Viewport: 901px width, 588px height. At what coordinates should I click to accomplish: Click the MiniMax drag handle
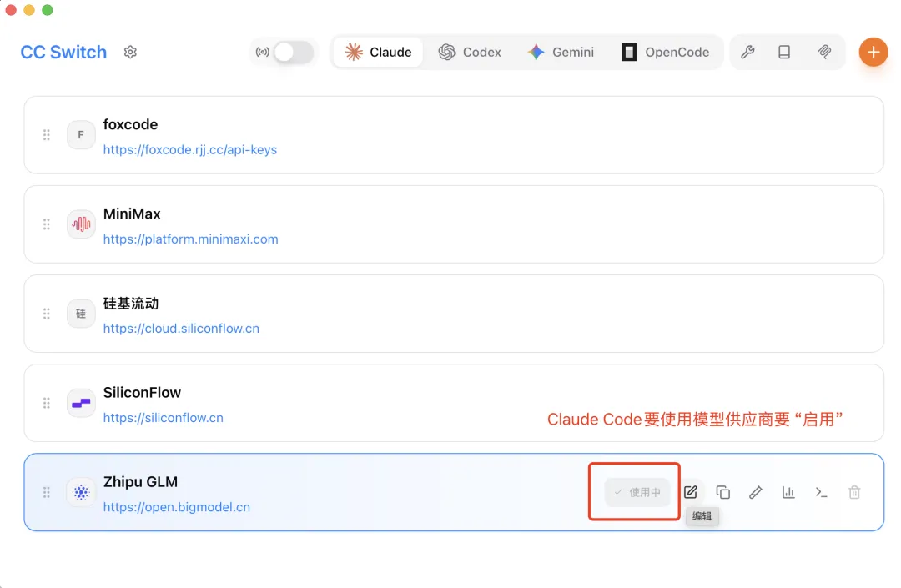[x=47, y=224]
